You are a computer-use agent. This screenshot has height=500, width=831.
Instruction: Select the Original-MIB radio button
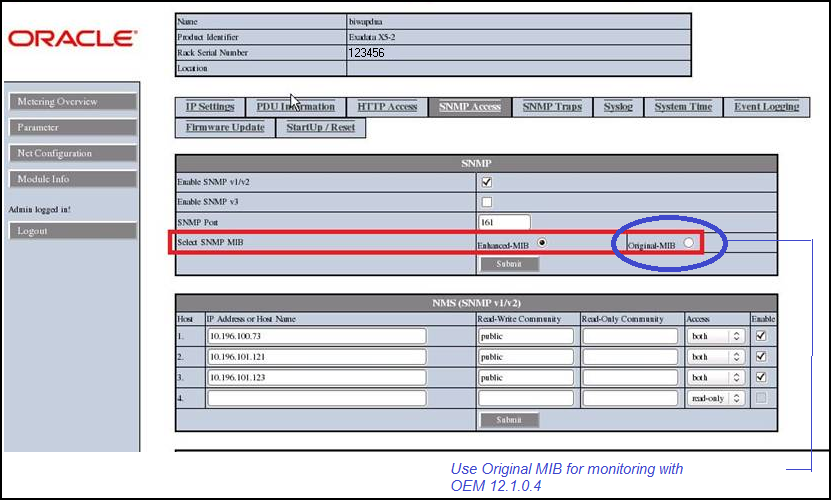(688, 242)
